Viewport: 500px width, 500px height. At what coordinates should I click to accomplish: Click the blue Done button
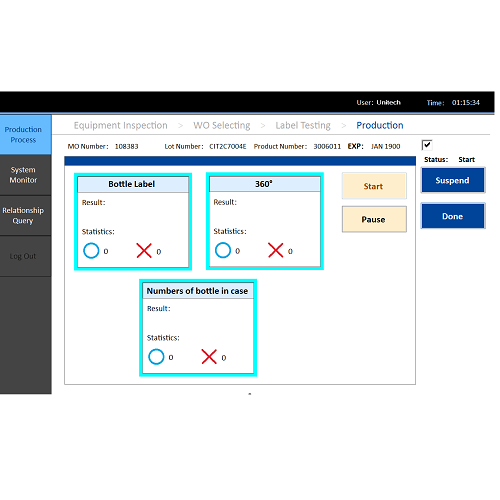(x=453, y=216)
